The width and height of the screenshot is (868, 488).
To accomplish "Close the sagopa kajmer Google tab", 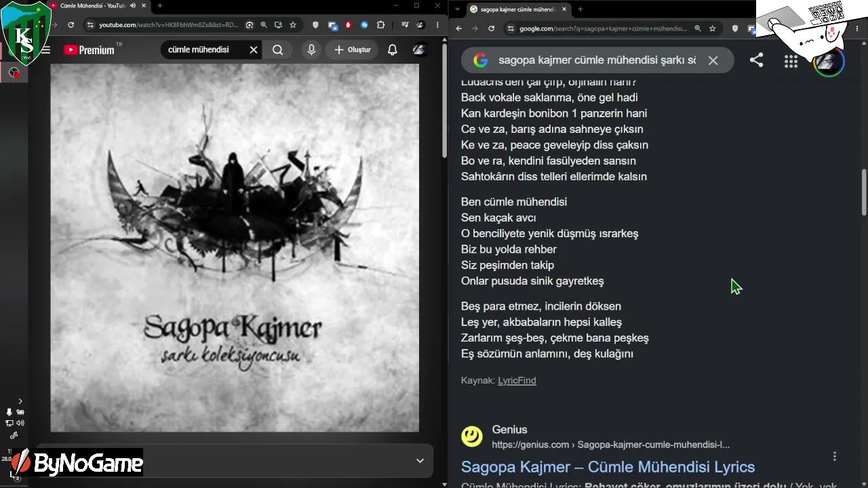I will pos(564,9).
